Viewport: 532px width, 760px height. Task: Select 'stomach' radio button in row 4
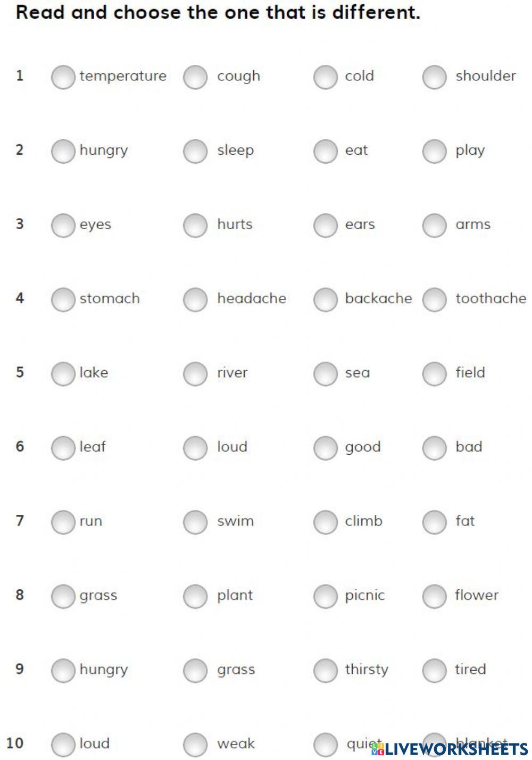63,299
